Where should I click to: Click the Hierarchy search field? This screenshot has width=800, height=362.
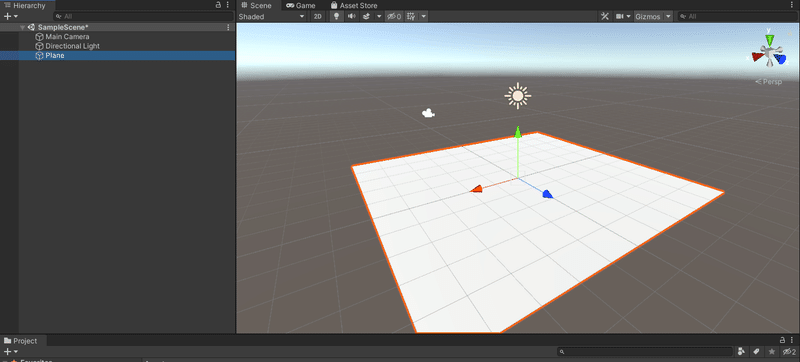point(143,16)
